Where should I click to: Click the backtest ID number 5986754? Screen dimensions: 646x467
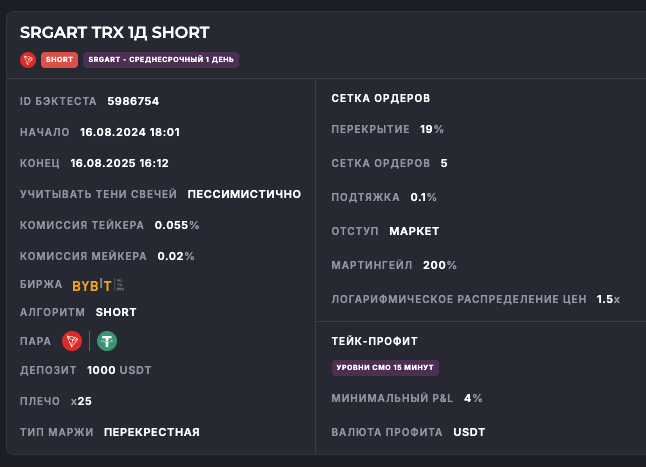tap(133, 101)
